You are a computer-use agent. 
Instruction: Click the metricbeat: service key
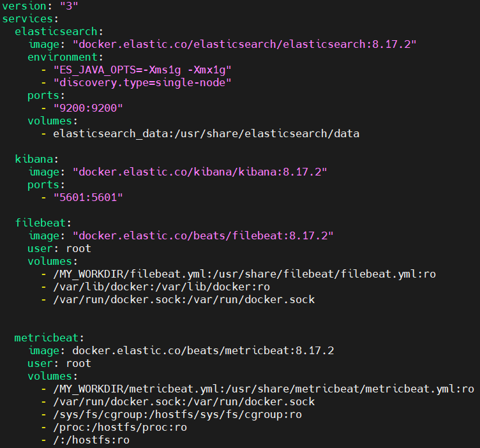[x=49, y=338]
